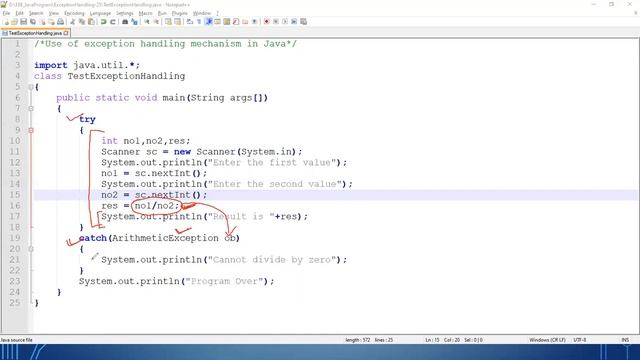This screenshot has height=360, width=640.
Task: Click the 'length : 572' status bar entry
Action: (358, 340)
